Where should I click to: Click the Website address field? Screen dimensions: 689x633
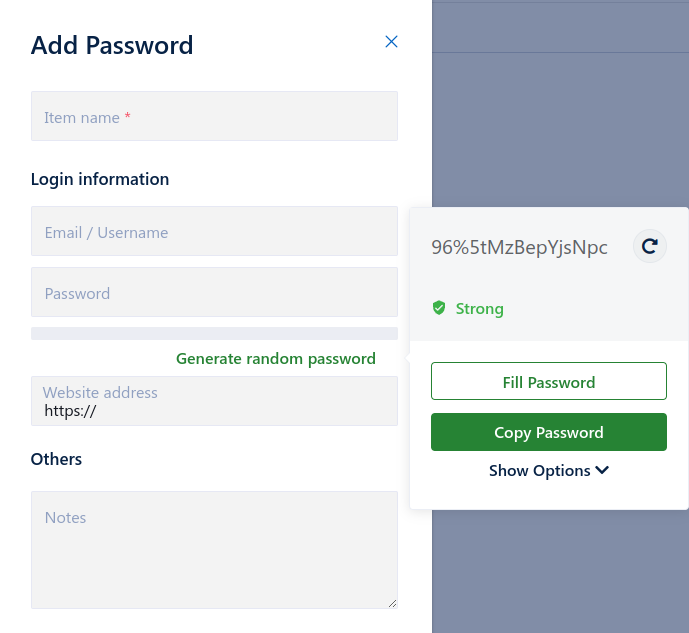(214, 402)
